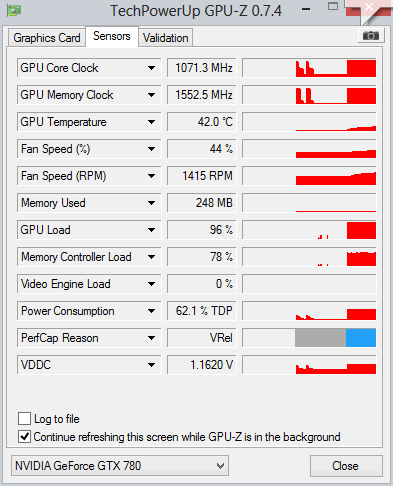Image resolution: width=393 pixels, height=486 pixels.
Task: Switch to the Graphics Card tab
Action: [47, 38]
